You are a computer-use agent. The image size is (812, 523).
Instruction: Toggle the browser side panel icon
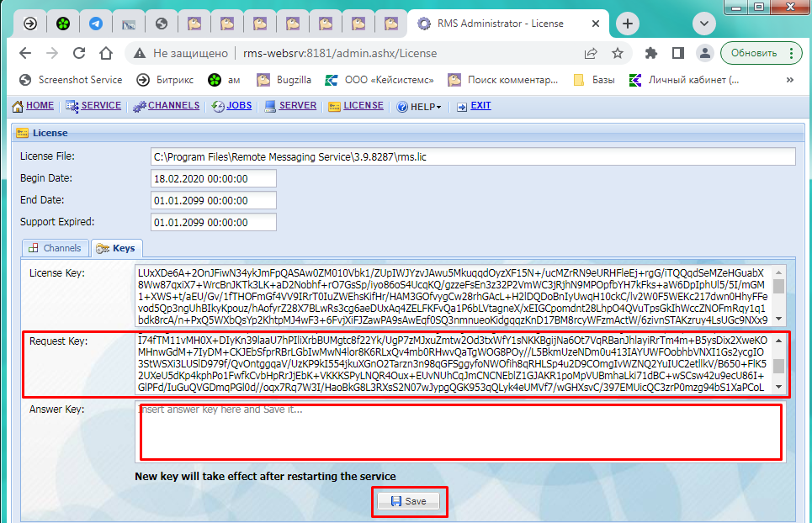point(678,53)
